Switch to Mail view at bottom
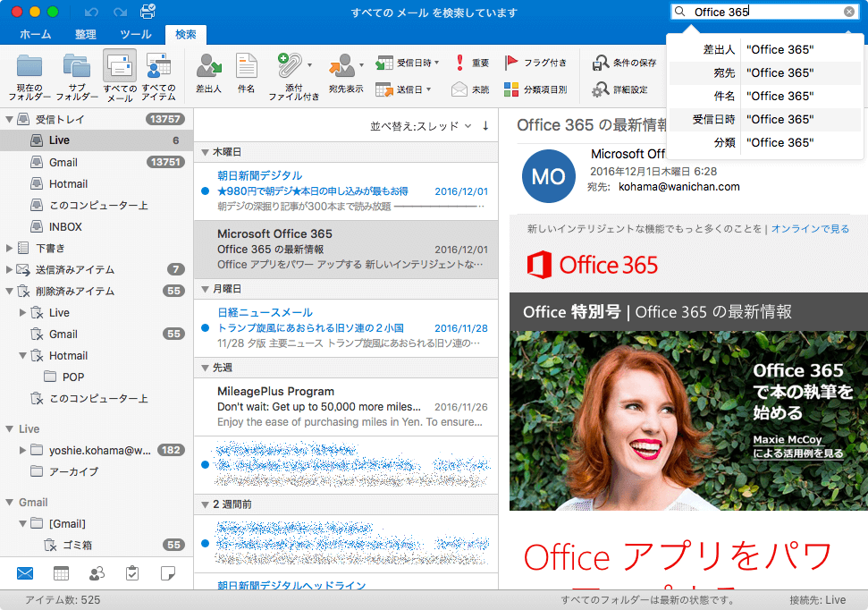 point(25,572)
